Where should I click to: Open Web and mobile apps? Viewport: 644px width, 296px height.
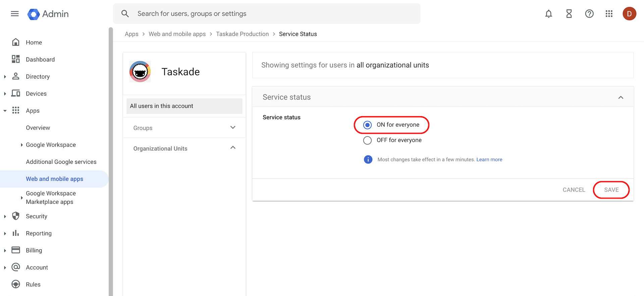tap(54, 179)
